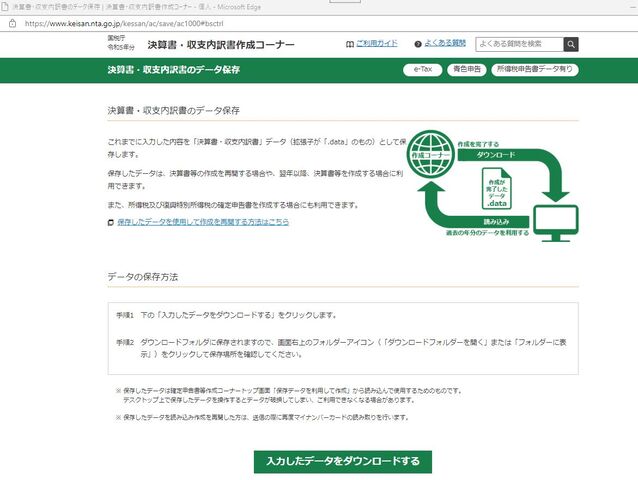Click the 作成を完了する caption in the diagram
The height and width of the screenshot is (480, 638).
point(478,144)
